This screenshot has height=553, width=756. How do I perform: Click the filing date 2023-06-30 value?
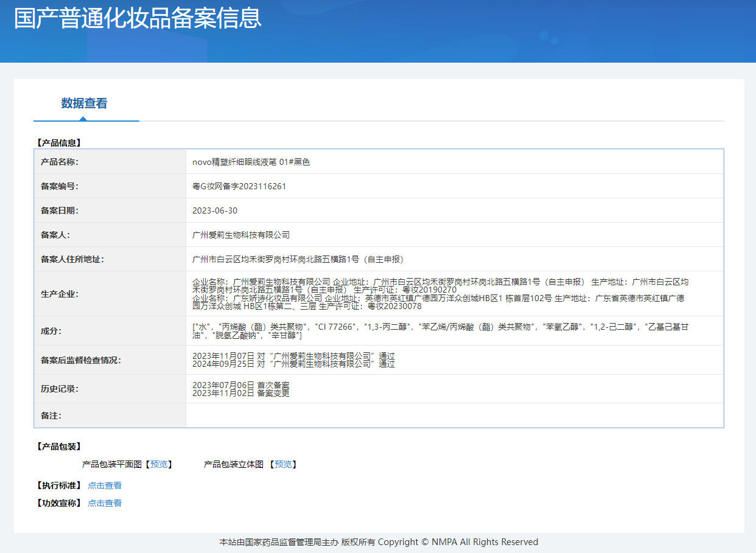click(x=215, y=210)
